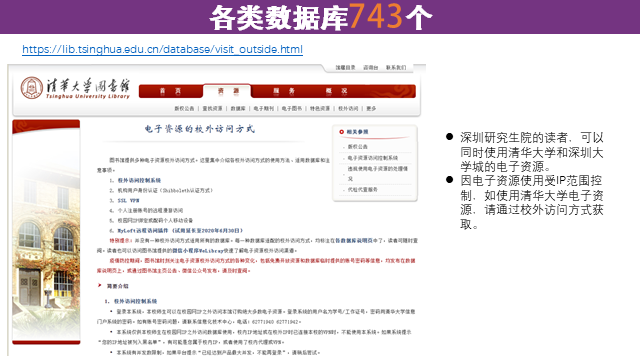This screenshot has width=640, height=360.
Task: Click 馆藏目录 in top utility bar
Action: pyautogui.click(x=345, y=67)
